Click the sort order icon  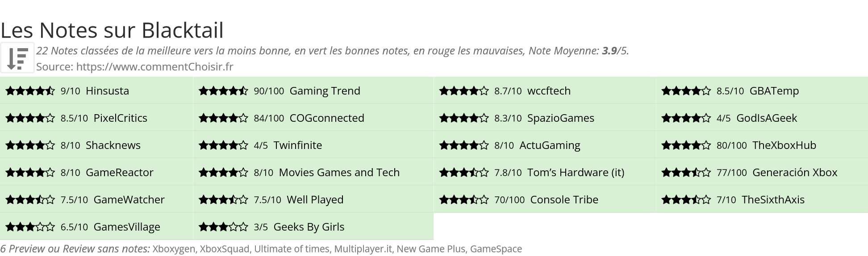pyautogui.click(x=17, y=58)
